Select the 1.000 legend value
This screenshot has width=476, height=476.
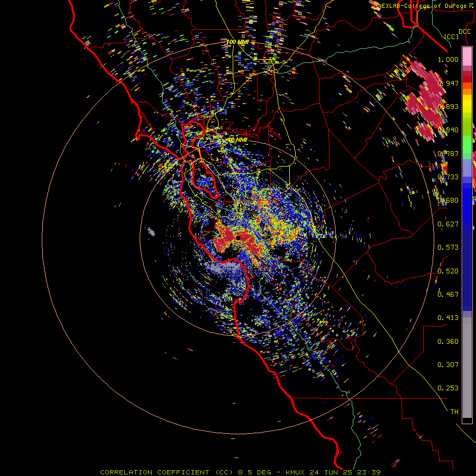[x=448, y=60]
